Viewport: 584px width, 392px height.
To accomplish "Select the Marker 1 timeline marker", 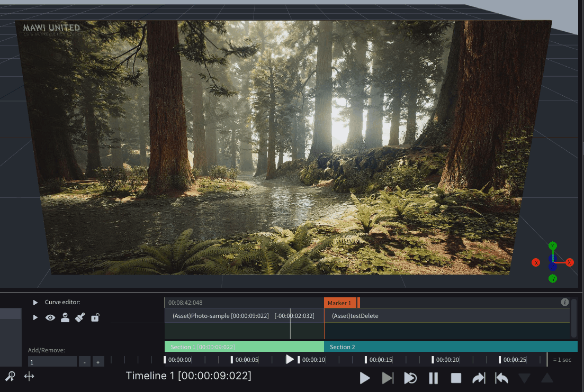I will click(340, 303).
